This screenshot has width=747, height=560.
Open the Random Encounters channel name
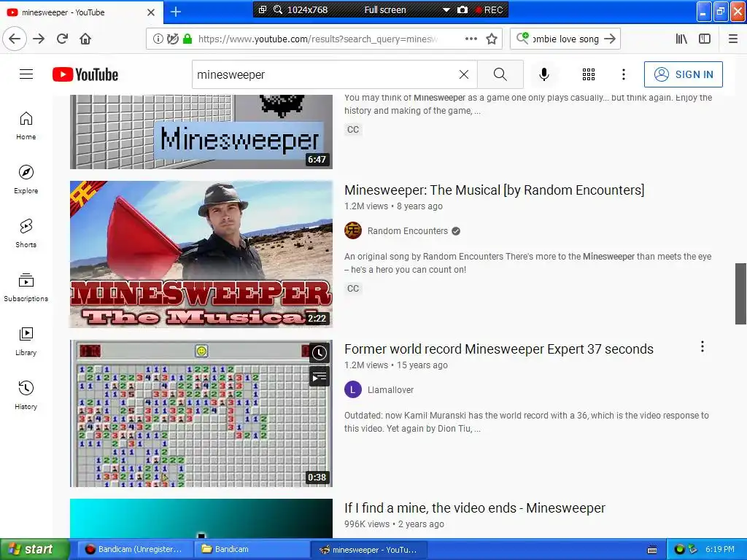point(407,231)
